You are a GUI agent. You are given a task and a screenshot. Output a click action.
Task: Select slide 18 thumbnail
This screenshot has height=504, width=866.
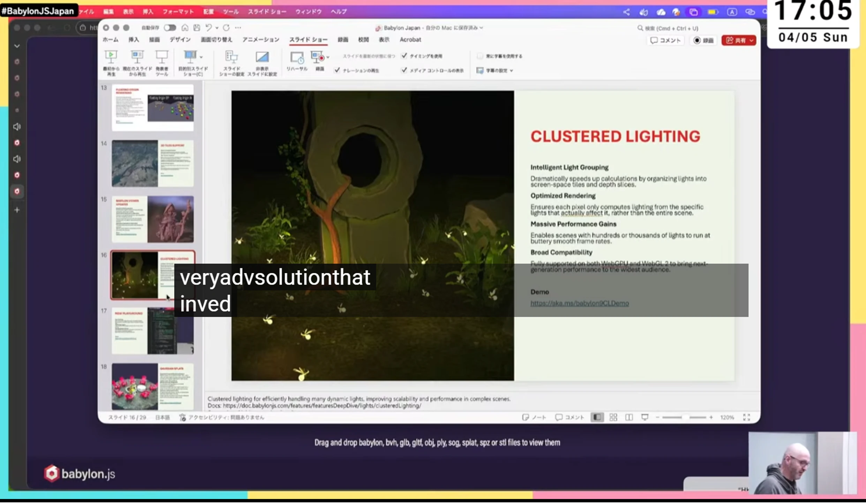pos(152,386)
